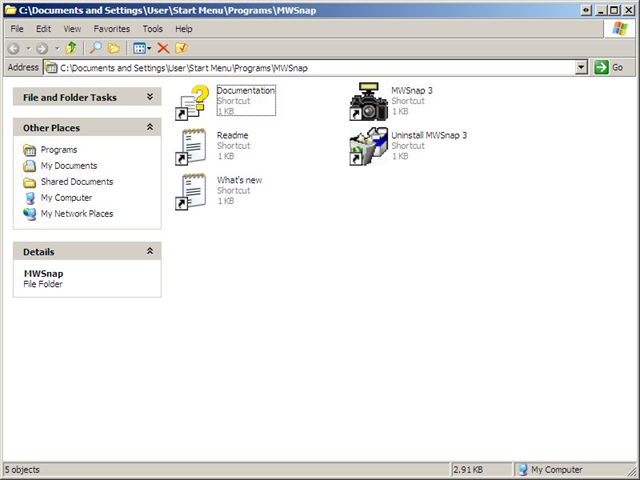The width and height of the screenshot is (640, 480).
Task: Click the Back navigation arrow
Action: click(13, 48)
